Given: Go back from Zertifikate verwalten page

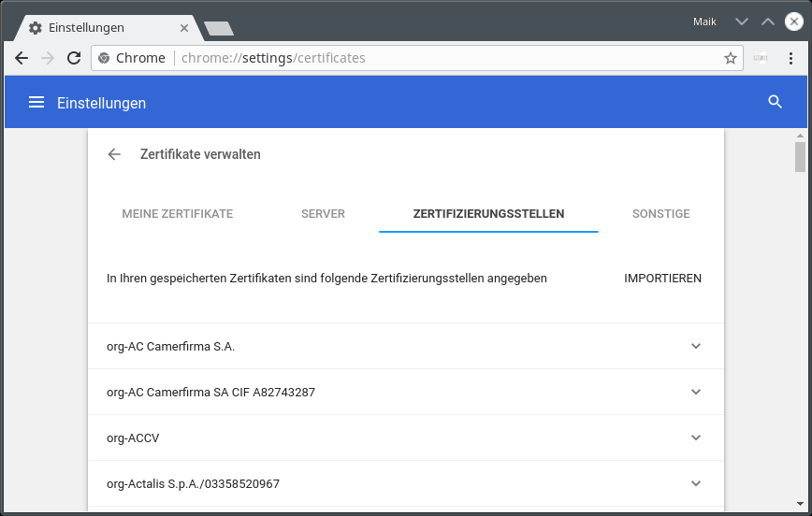Looking at the screenshot, I should [114, 154].
